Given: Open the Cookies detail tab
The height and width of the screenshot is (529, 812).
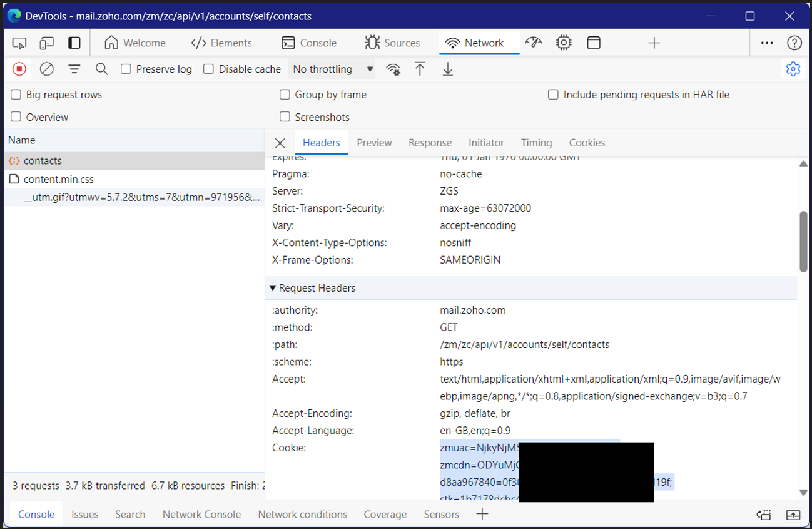Looking at the screenshot, I should pyautogui.click(x=587, y=143).
